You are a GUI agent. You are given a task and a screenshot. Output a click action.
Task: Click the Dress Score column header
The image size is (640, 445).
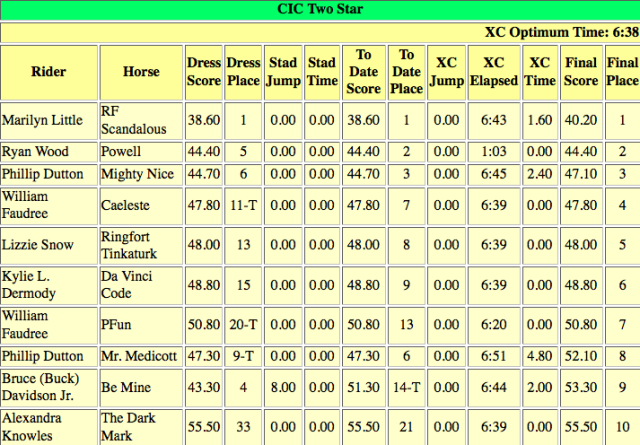pos(204,72)
